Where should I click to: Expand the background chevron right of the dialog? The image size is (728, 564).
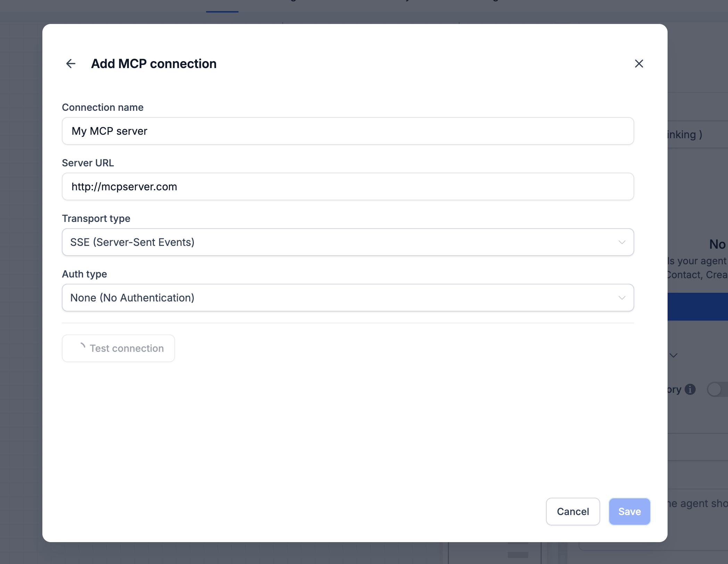coord(673,355)
